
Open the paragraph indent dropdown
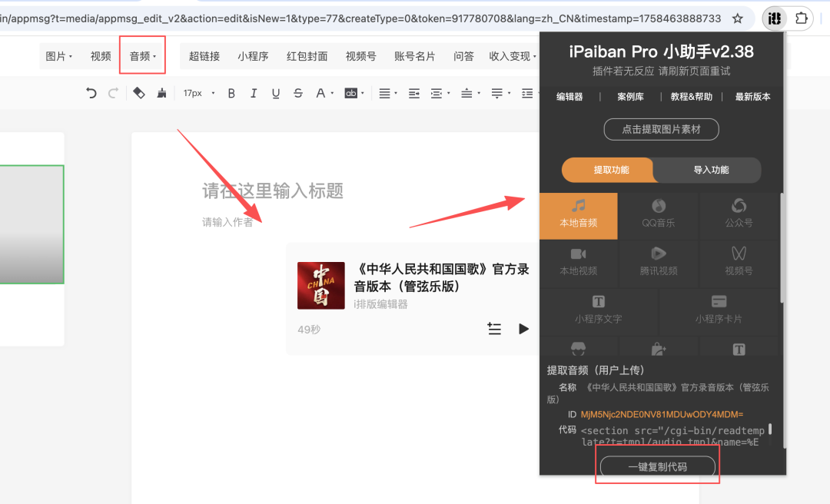(440, 93)
